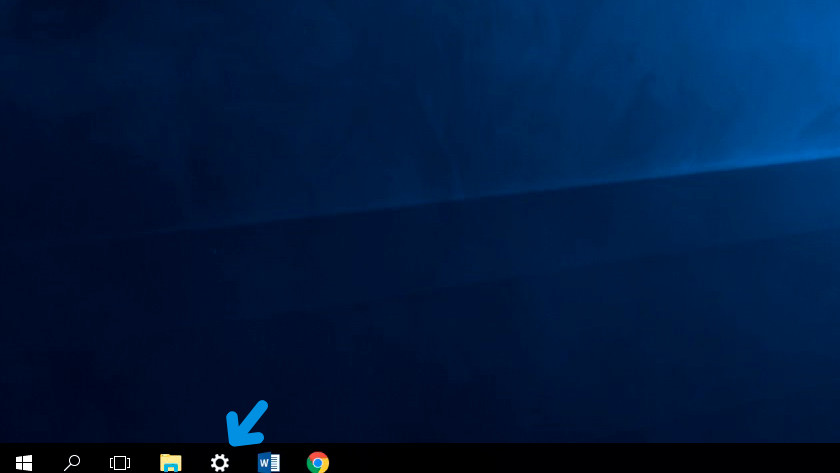
Task: Show open windows with the Task View button
Action: point(120,462)
